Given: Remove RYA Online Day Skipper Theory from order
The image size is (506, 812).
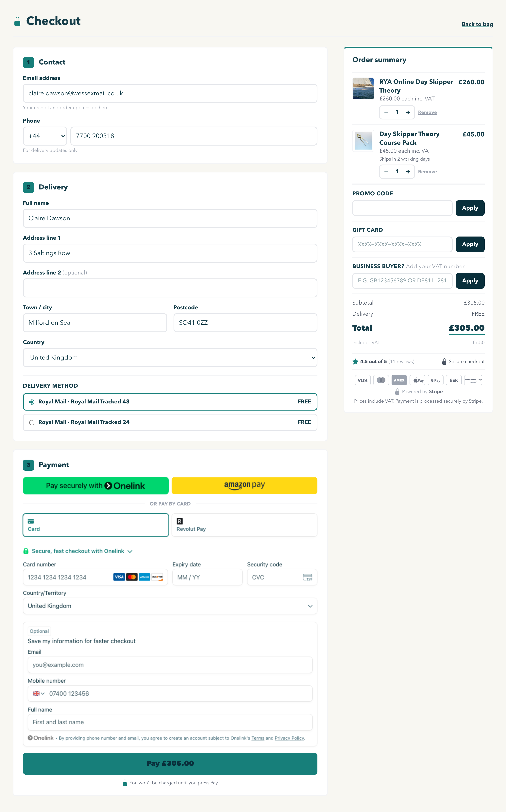Looking at the screenshot, I should tap(427, 113).
